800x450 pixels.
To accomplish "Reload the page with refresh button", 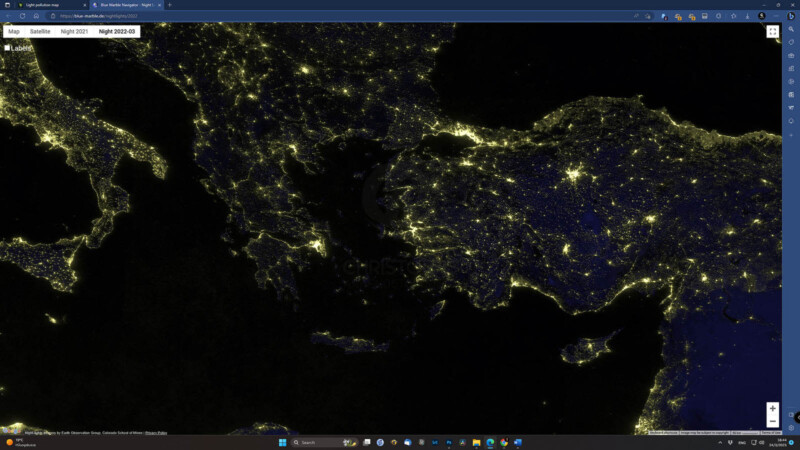I will 22,16.
